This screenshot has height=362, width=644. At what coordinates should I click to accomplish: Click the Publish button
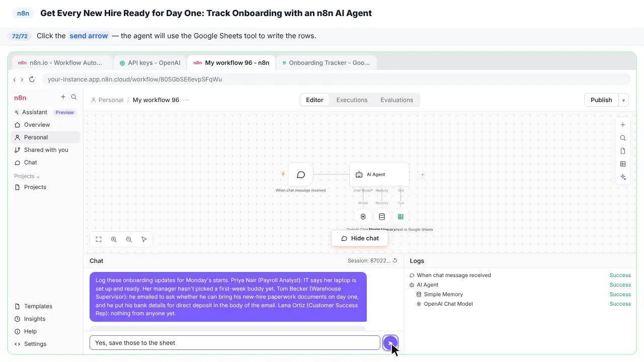601,100
